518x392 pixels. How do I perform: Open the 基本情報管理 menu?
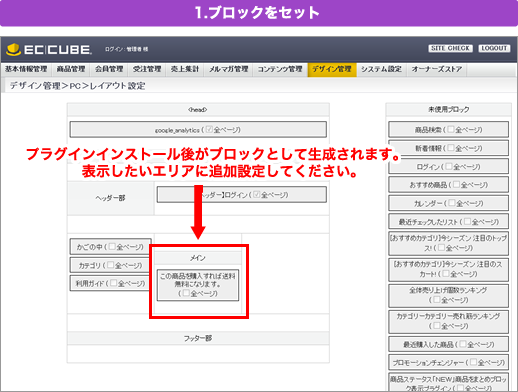click(26, 69)
